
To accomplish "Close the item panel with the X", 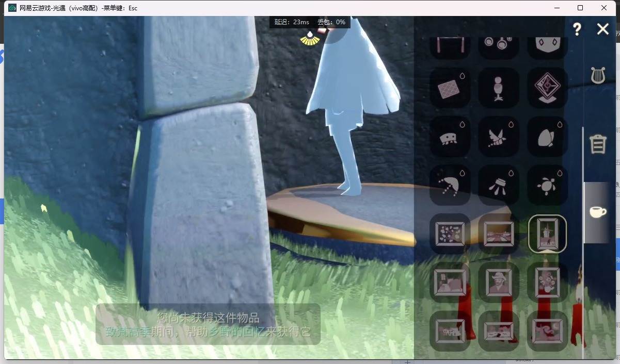I will pos(603,29).
